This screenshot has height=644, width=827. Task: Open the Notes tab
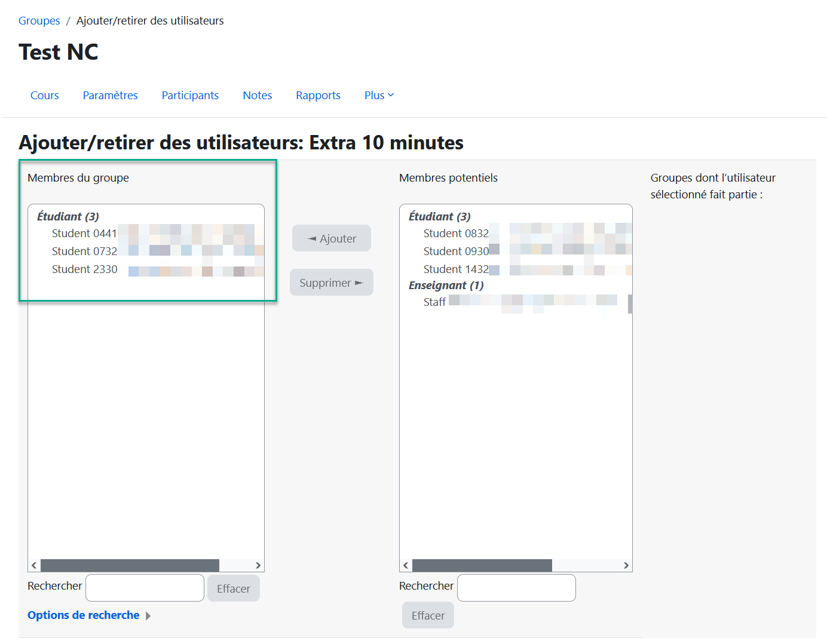(257, 95)
